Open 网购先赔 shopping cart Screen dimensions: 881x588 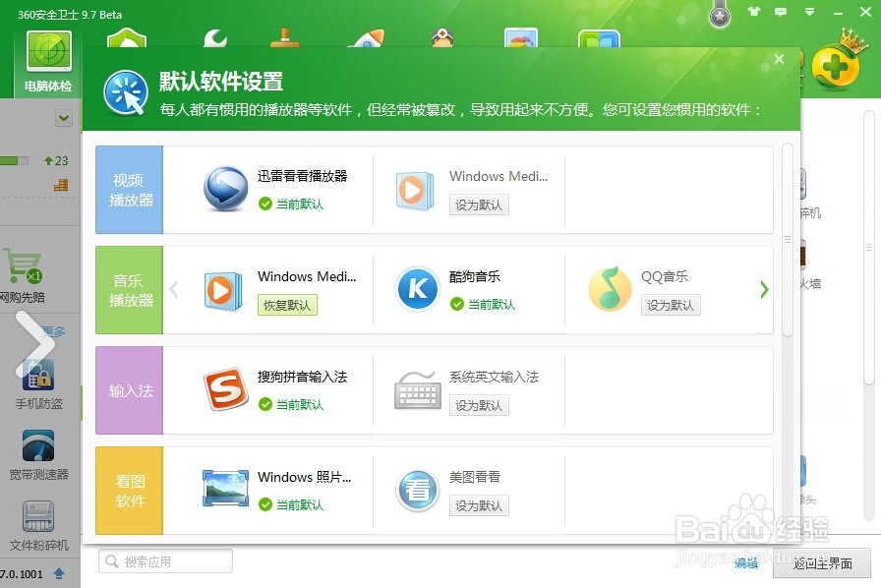pos(23,275)
